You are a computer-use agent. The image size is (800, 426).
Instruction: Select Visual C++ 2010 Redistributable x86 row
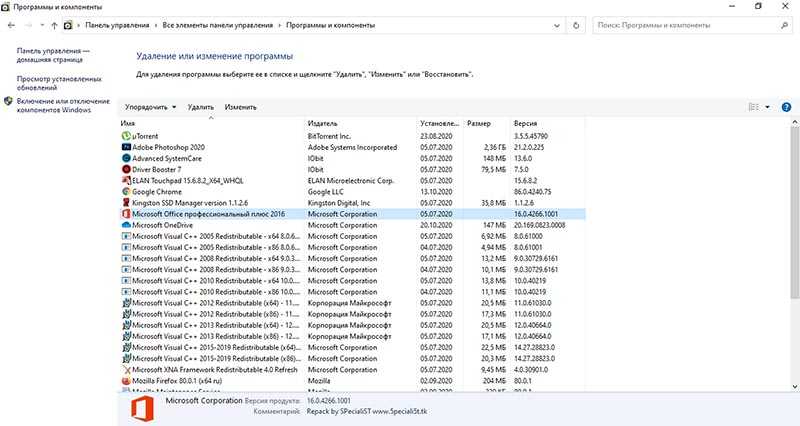[x=352, y=292]
